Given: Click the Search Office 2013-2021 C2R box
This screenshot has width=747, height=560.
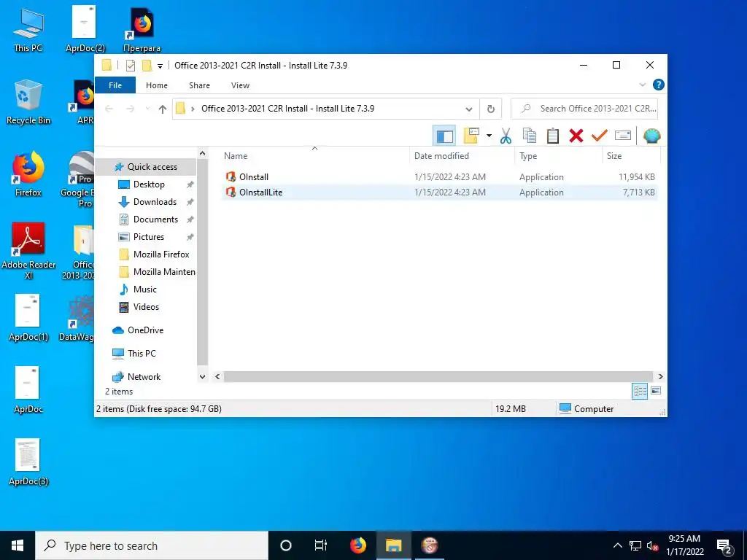Looking at the screenshot, I should click(586, 109).
